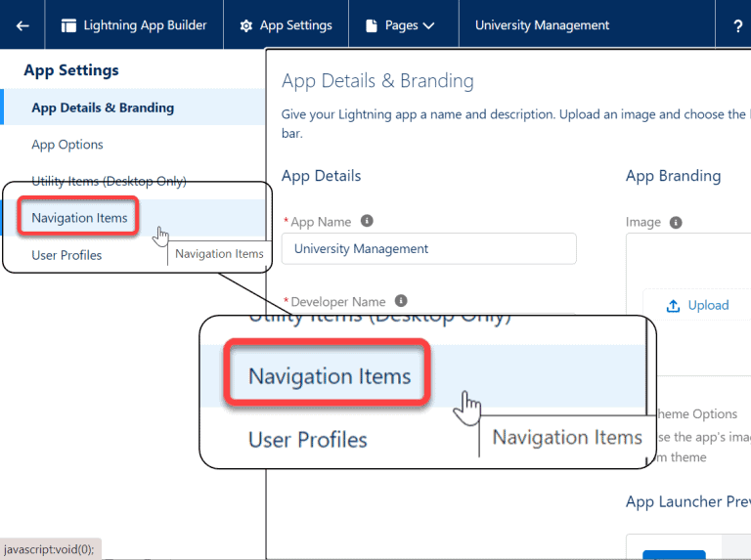The height and width of the screenshot is (560, 751).
Task: Open App Options settings
Action: point(67,144)
